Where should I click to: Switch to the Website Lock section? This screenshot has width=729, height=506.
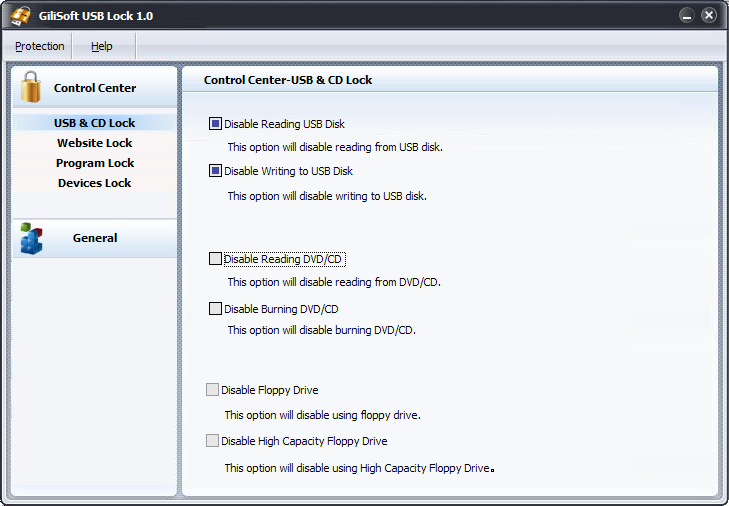94,143
